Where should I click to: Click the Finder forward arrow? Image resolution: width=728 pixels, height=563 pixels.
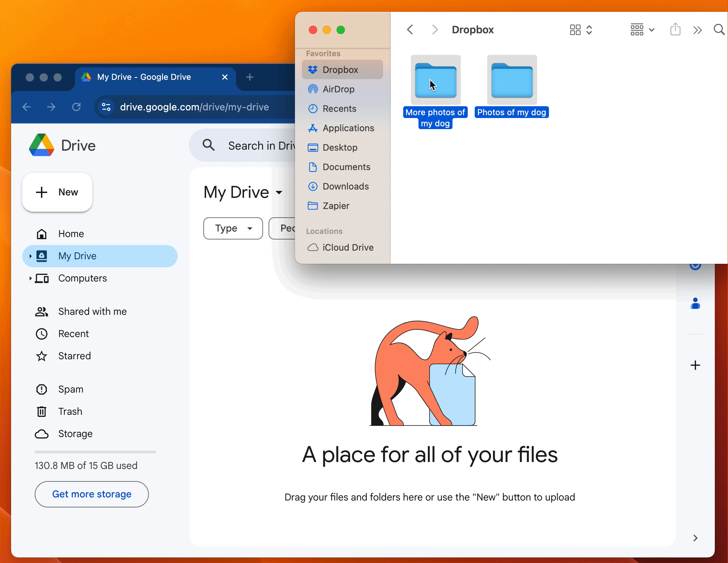435,30
